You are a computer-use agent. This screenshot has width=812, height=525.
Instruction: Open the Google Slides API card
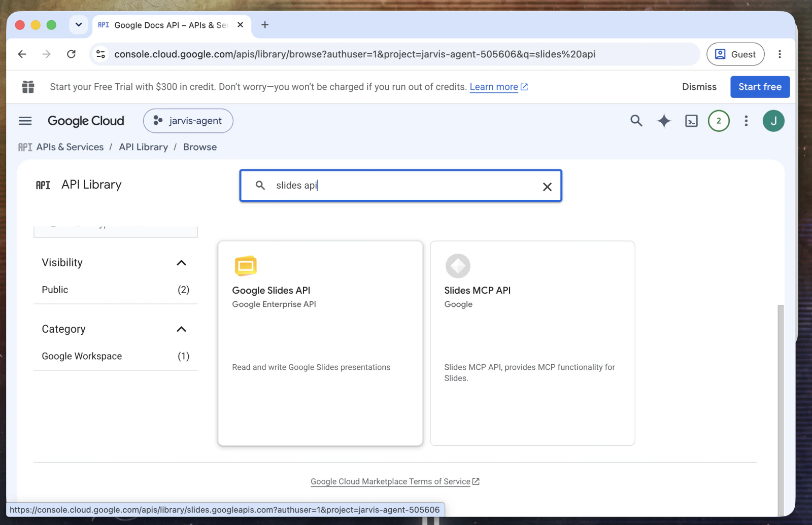pos(320,343)
